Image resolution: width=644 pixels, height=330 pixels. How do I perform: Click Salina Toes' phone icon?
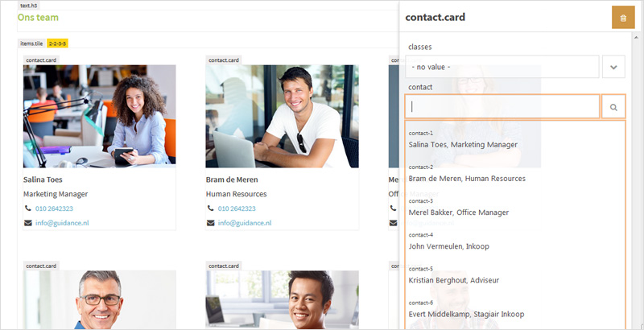point(27,208)
